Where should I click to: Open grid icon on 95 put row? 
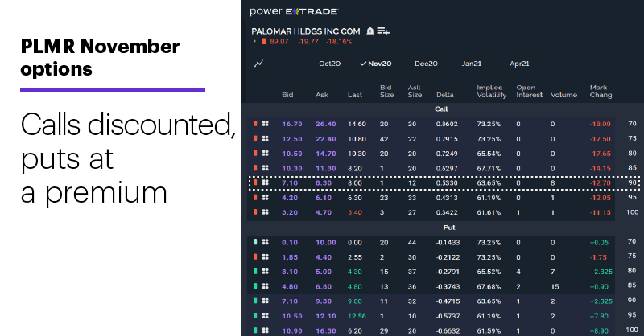pyautogui.click(x=266, y=315)
